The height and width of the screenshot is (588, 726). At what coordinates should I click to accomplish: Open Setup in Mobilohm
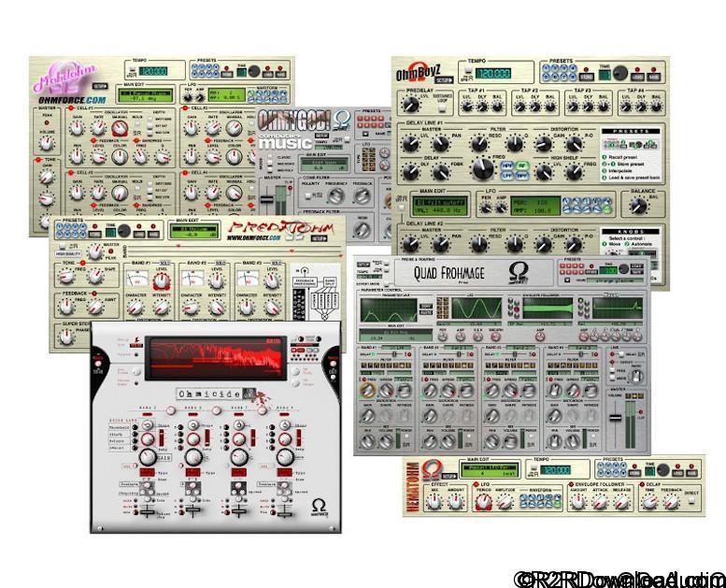point(100,86)
